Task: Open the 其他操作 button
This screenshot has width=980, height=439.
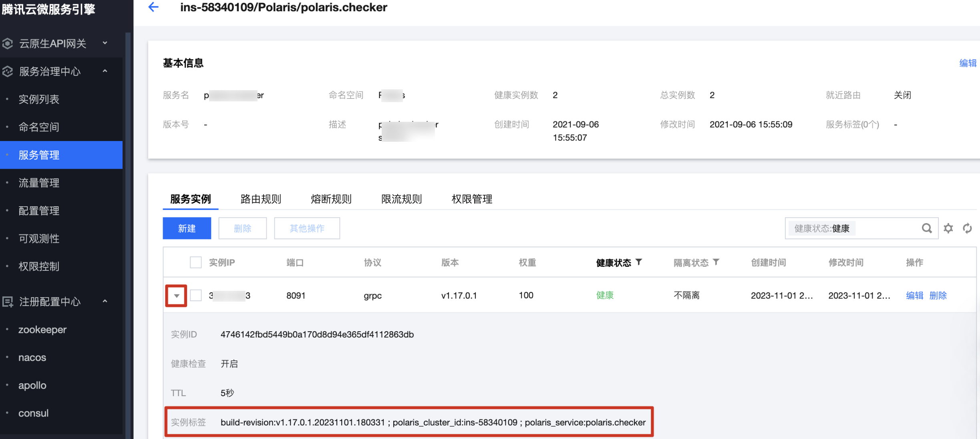Action: [307, 228]
